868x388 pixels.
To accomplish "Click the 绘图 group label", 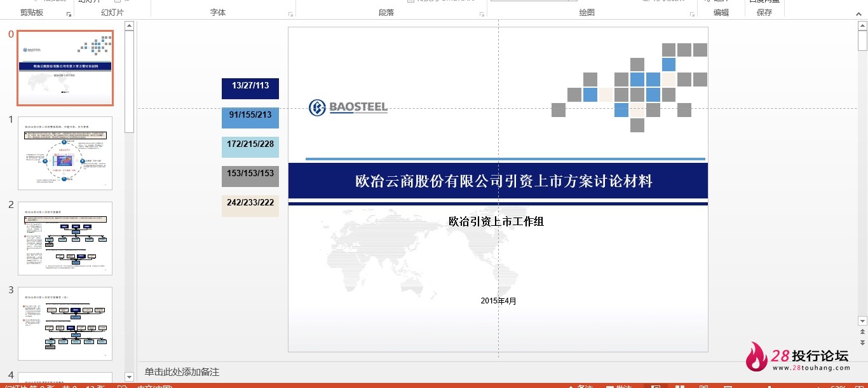I will click(587, 13).
